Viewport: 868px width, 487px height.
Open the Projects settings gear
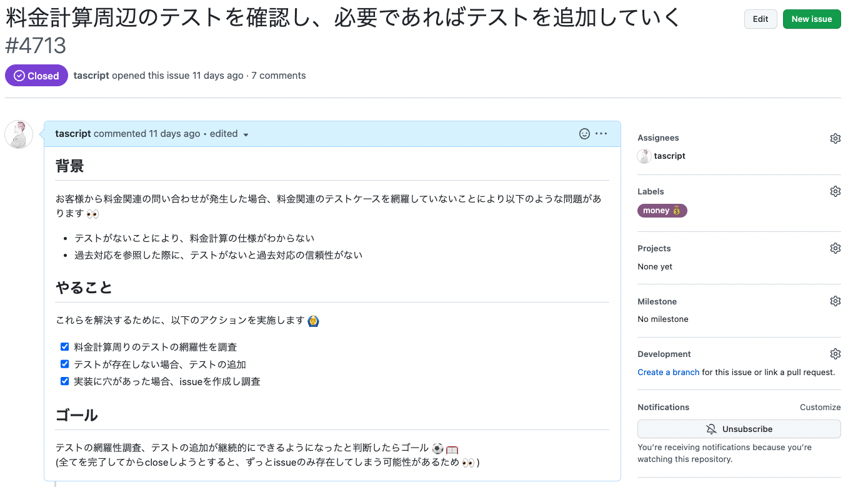836,248
